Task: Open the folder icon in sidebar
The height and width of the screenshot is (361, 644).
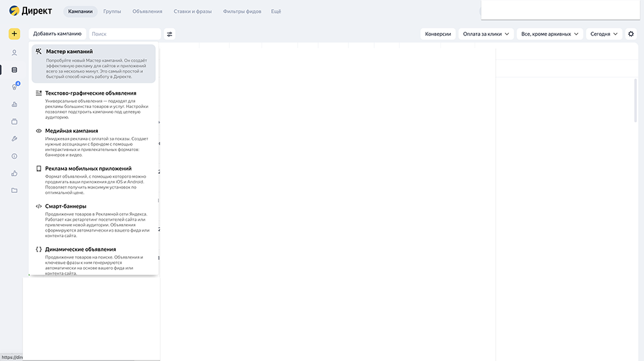Action: pyautogui.click(x=14, y=190)
